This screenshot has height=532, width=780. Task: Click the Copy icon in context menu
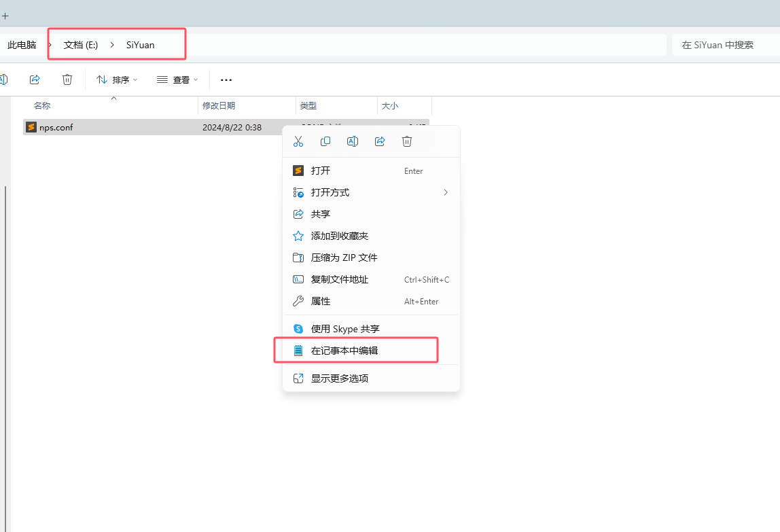tap(325, 141)
